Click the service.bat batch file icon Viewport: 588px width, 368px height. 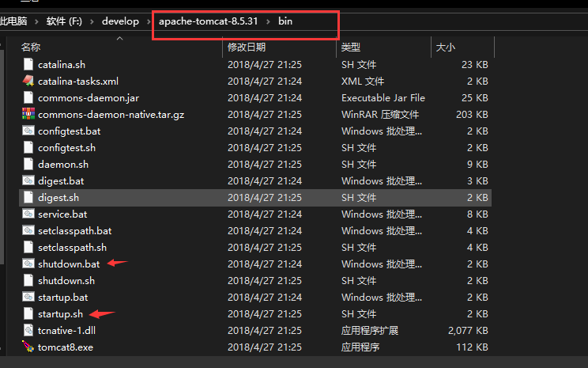click(x=28, y=214)
